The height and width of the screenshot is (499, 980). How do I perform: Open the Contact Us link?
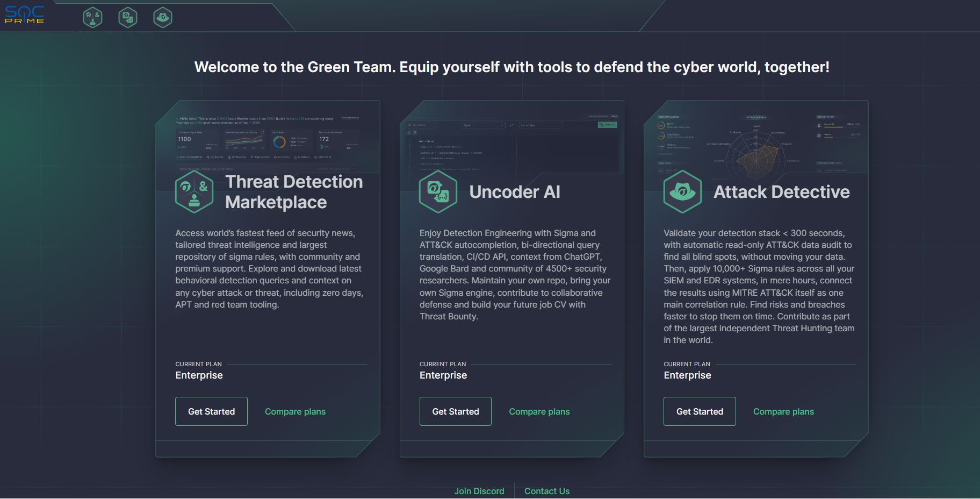[547, 491]
